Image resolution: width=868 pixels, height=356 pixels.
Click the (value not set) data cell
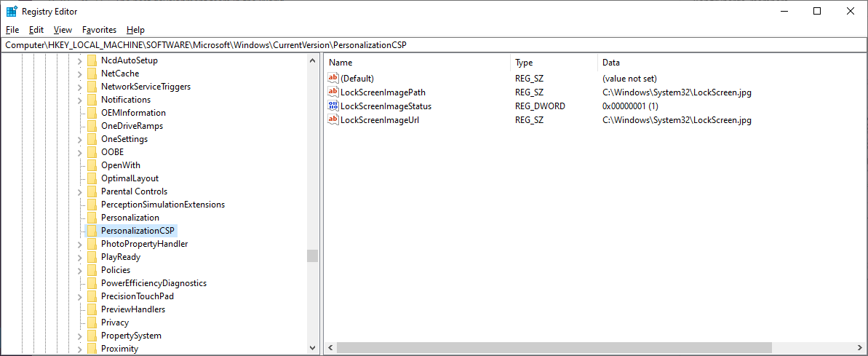tap(630, 79)
